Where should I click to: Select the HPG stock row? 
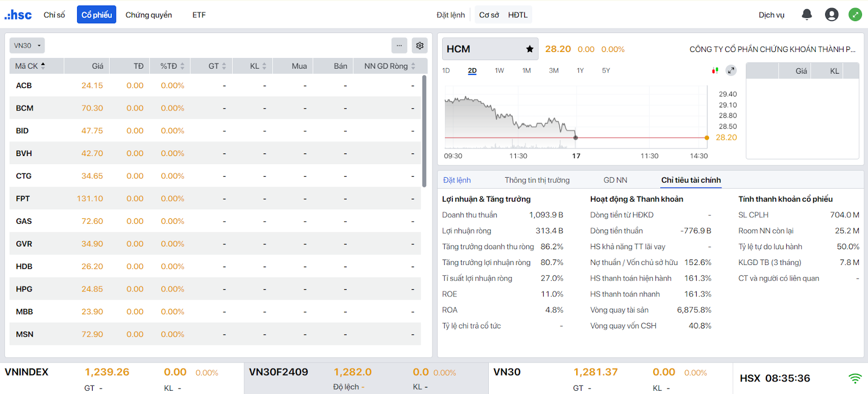coord(215,289)
